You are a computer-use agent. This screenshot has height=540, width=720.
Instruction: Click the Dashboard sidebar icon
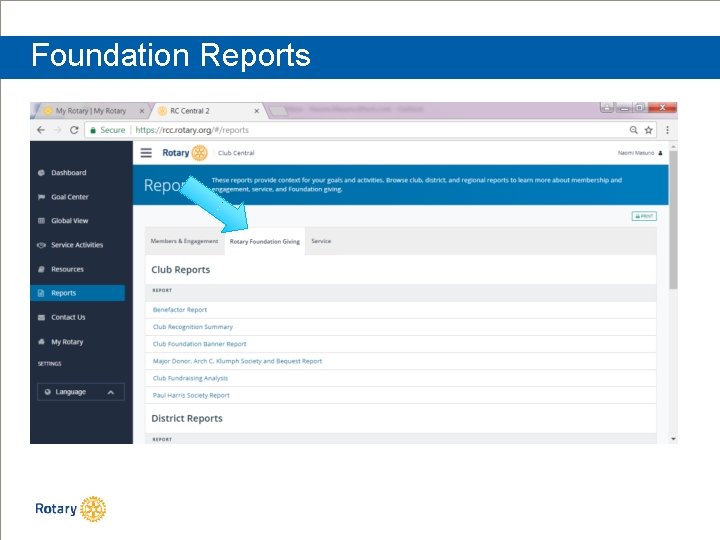click(41, 173)
